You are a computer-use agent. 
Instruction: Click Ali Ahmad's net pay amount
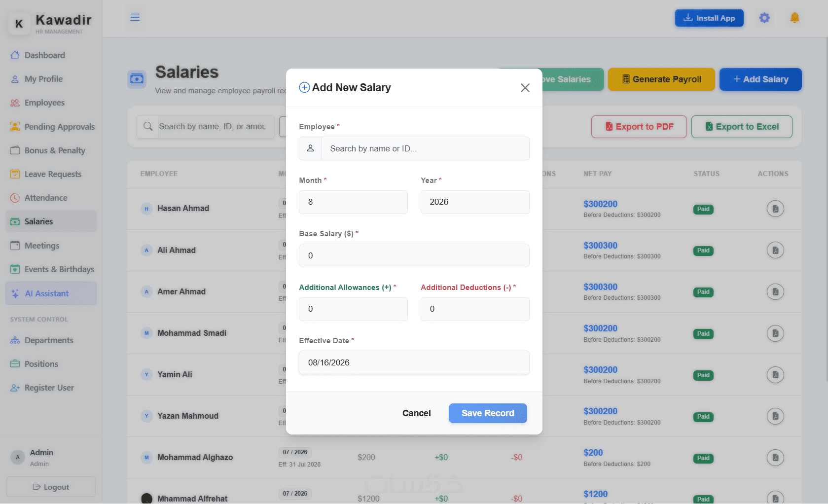(x=600, y=246)
